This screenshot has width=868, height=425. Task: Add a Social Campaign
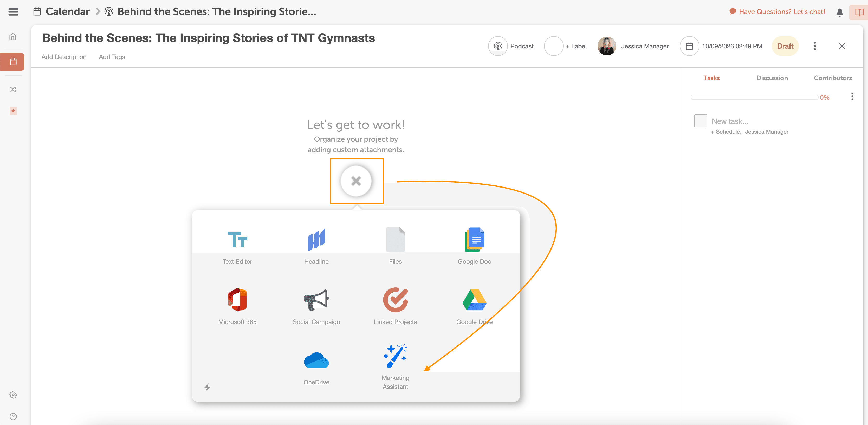pos(316,300)
